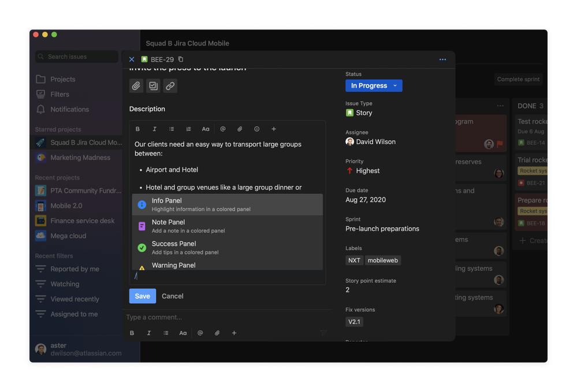577x392 pixels.
Task: Mention someone in the description editor
Action: point(222,129)
